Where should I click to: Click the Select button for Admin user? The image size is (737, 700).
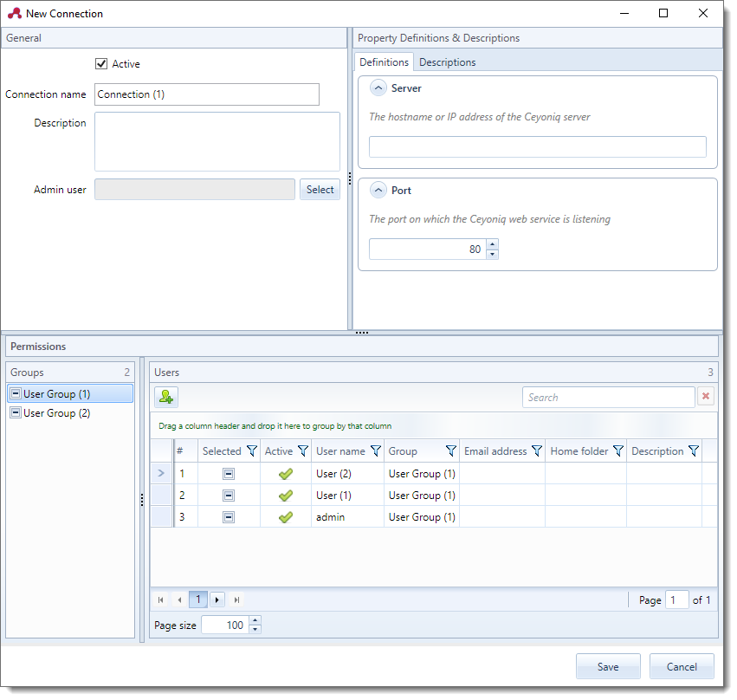click(320, 190)
